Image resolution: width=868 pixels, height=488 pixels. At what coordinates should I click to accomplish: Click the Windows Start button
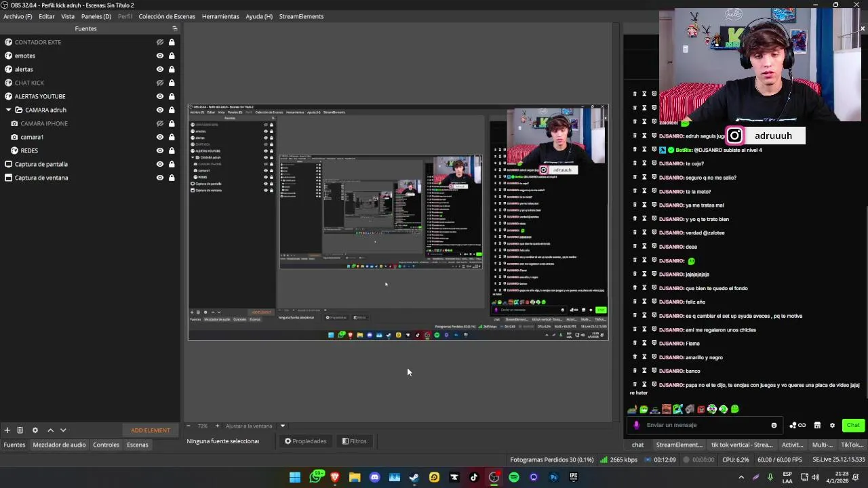(295, 477)
